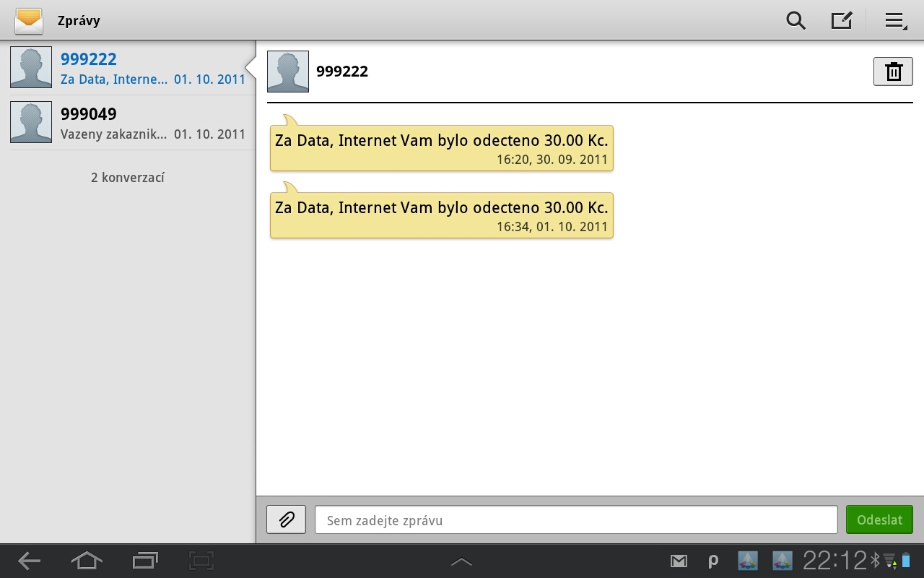The height and width of the screenshot is (578, 924).
Task: Take a screenshot with the capture icon
Action: click(x=201, y=561)
